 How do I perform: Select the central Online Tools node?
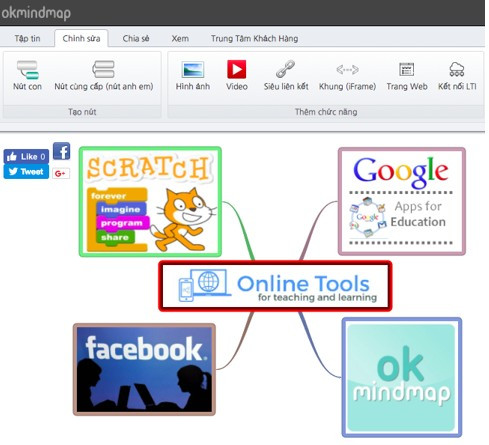click(x=275, y=286)
